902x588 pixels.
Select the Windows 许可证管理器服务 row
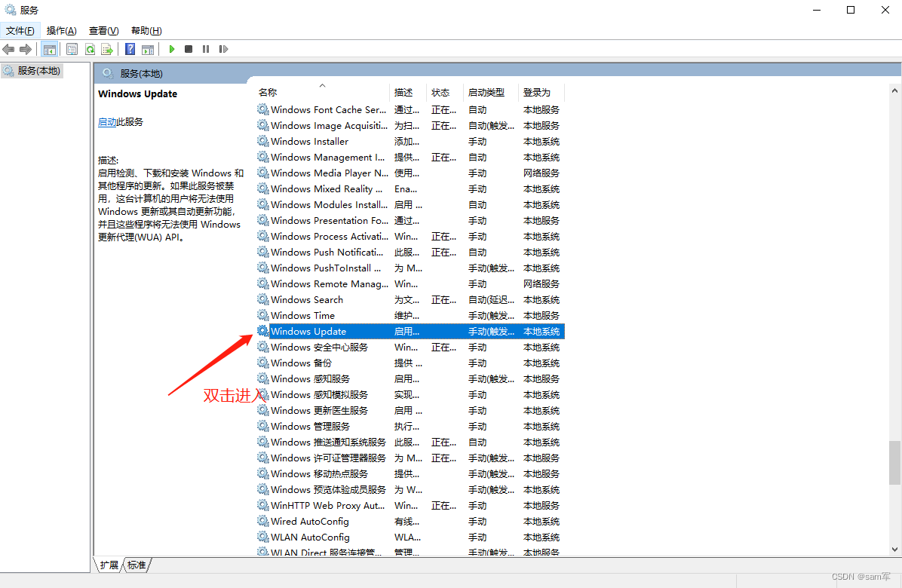coord(410,458)
